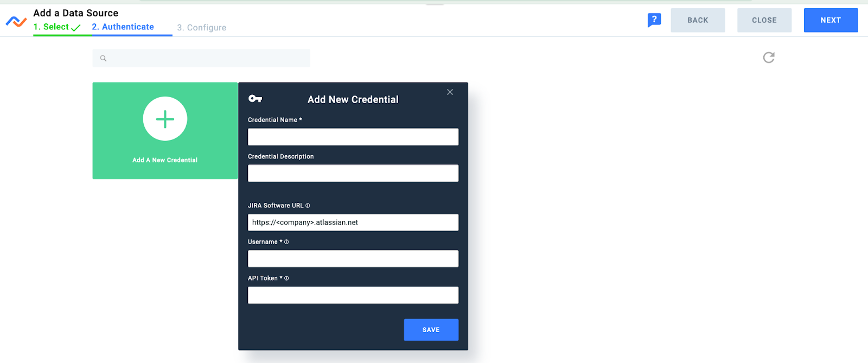
Task: Focus the Credential Name input
Action: click(x=353, y=137)
